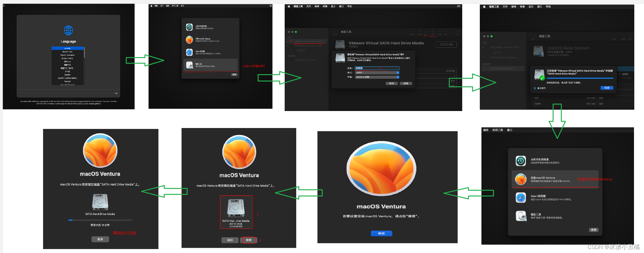Viewport: 644px width, 253px height.
Task: Click the macOS Base System drive icon
Action: tap(538, 51)
